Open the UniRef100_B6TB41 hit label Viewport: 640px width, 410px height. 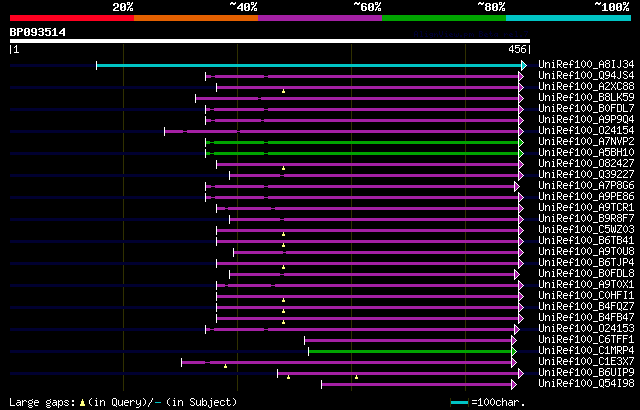click(586, 241)
